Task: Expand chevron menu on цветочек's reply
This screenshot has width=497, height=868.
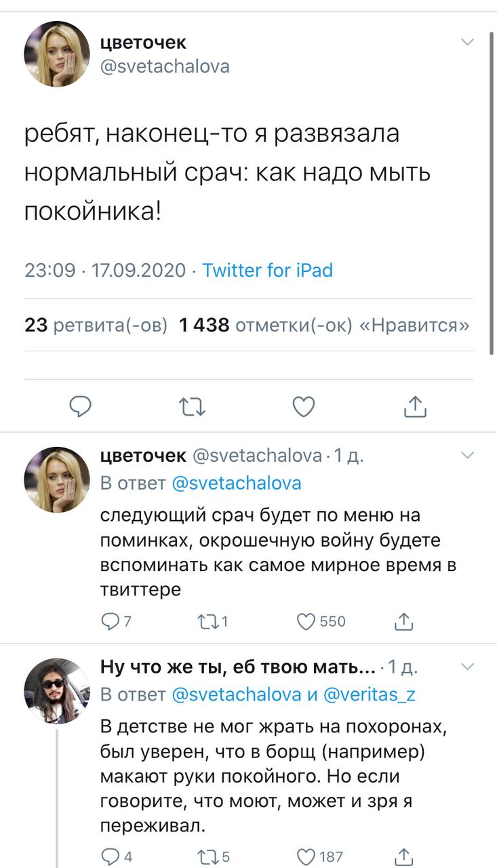Action: click(x=467, y=454)
